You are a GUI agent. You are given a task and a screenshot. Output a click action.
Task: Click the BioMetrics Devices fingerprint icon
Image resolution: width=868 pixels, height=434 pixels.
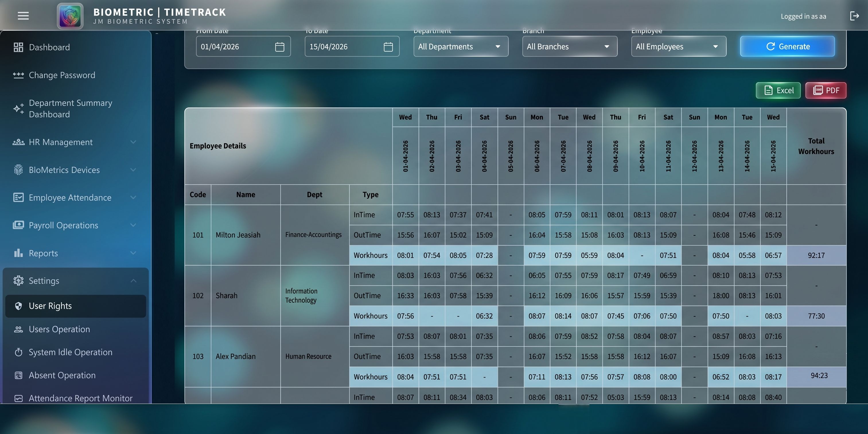pos(18,170)
